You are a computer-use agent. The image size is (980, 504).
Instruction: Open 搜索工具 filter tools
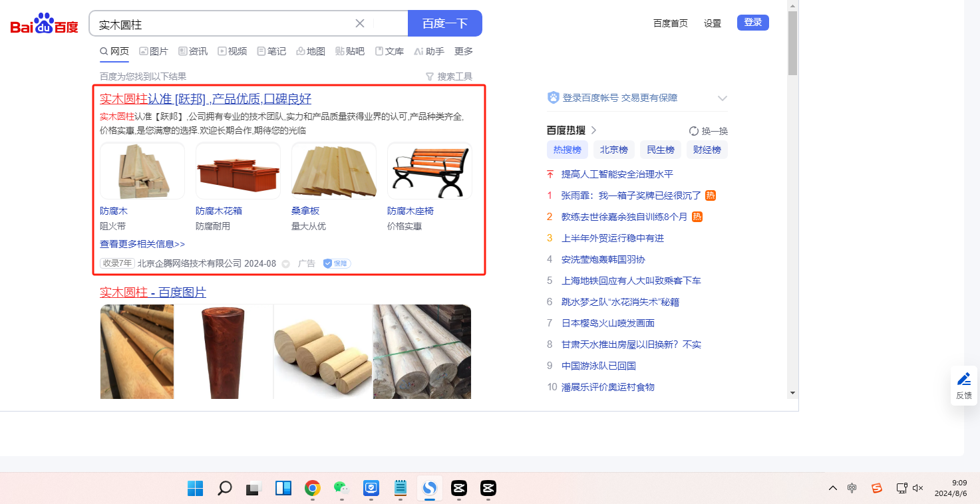449,76
